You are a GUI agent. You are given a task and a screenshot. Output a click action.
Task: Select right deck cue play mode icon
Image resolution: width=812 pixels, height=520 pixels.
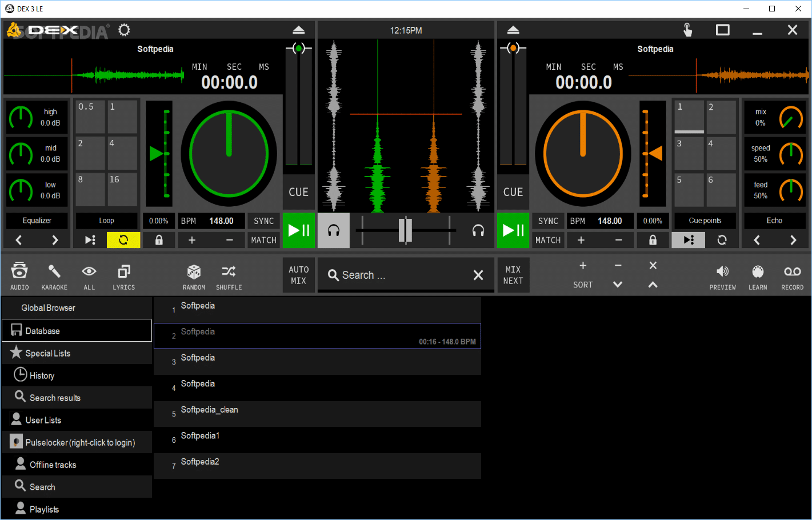click(x=689, y=240)
